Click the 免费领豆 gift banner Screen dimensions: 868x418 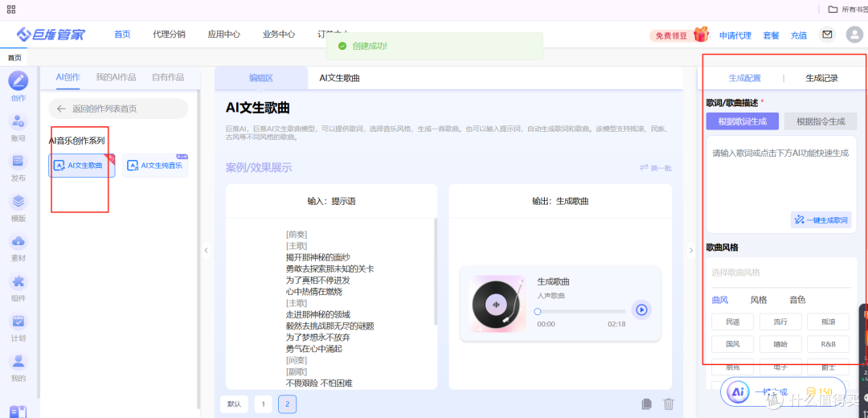679,35
